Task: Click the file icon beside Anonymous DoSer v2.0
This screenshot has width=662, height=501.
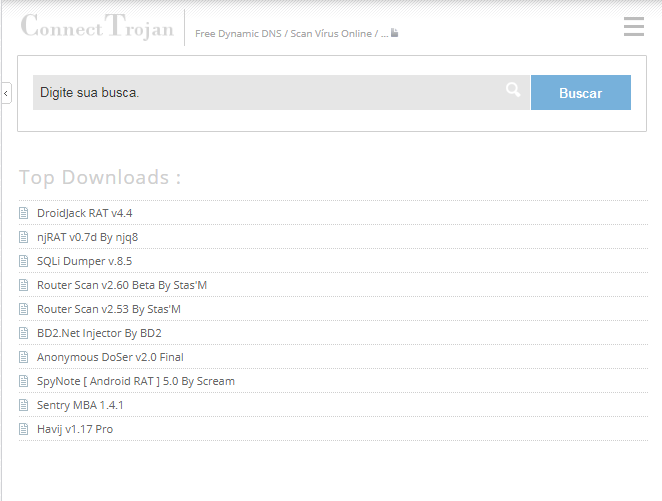Action: [24, 357]
